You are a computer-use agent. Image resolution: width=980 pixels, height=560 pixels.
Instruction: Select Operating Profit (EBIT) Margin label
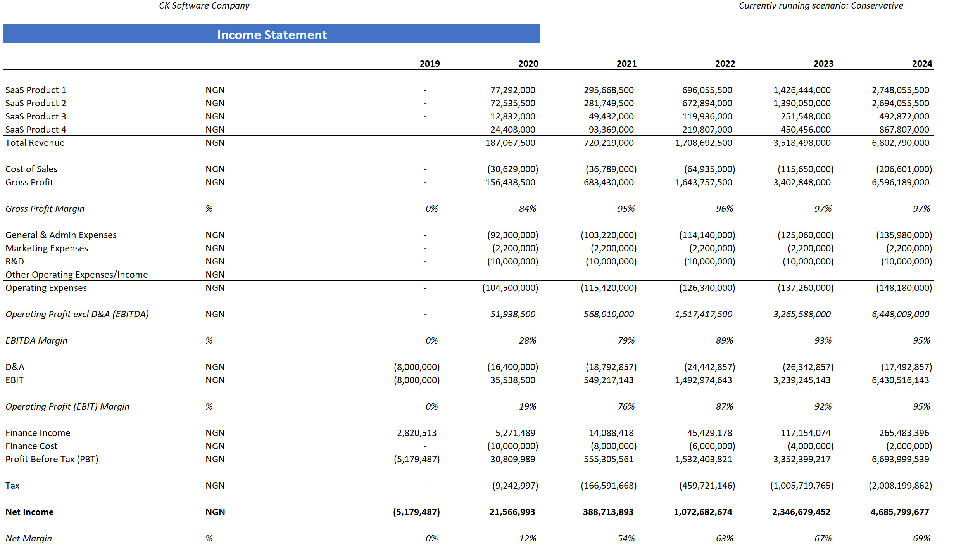click(67, 406)
